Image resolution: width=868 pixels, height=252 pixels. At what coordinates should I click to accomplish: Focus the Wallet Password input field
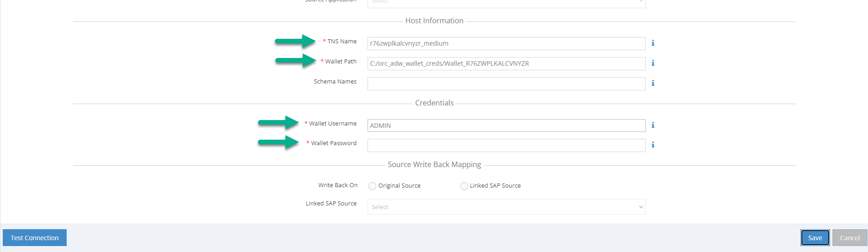(x=506, y=145)
